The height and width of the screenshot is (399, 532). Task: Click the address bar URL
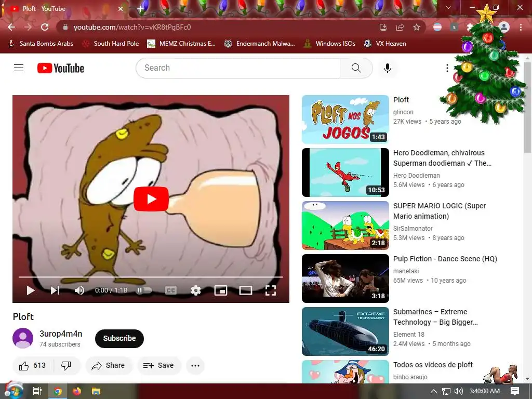click(x=132, y=27)
